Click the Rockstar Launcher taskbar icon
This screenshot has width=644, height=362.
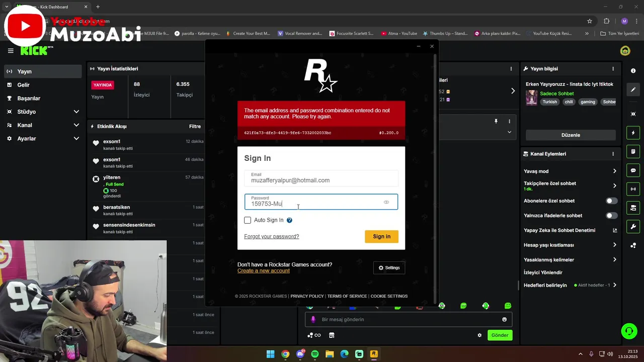point(374,354)
